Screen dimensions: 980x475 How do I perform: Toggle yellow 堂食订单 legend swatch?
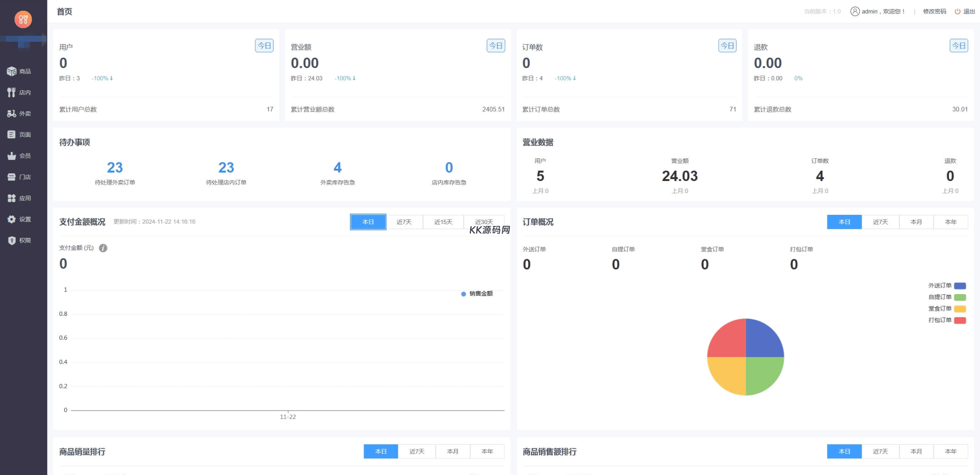960,309
